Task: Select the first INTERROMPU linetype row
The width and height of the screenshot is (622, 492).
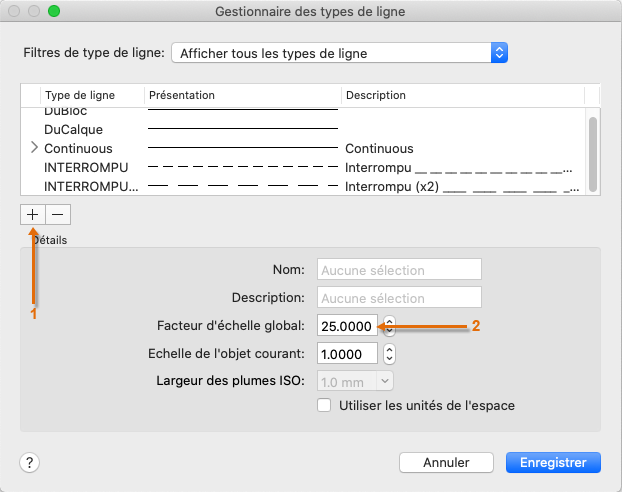Action: (x=87, y=166)
